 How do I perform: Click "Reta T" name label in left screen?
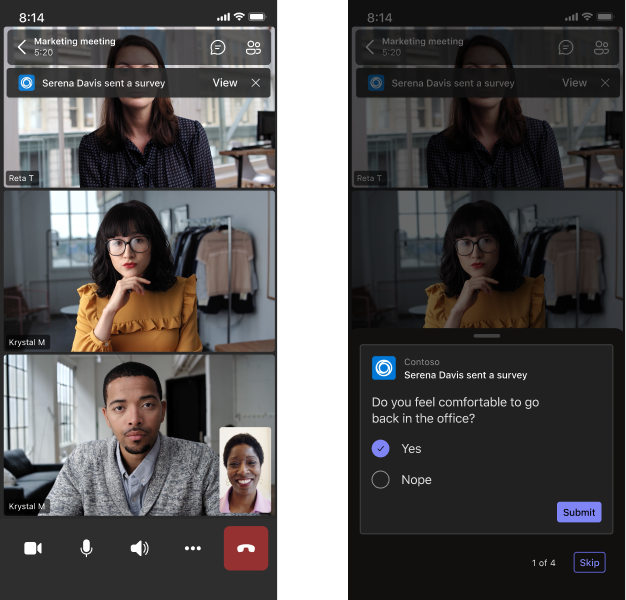click(x=22, y=178)
